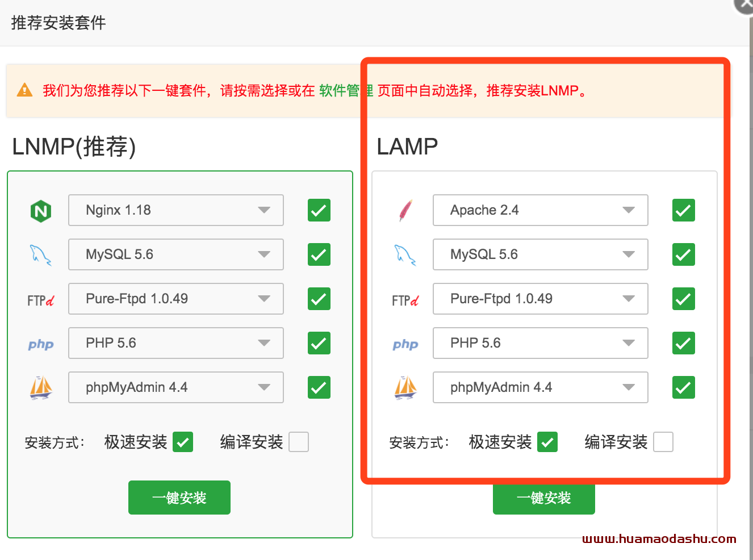
Task: Click the MySQL dolphin icon in LNMP
Action: click(41, 255)
